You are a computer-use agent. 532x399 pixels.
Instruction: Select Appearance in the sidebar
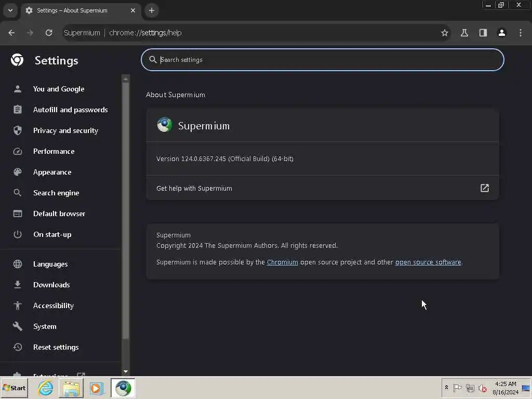[52, 172]
